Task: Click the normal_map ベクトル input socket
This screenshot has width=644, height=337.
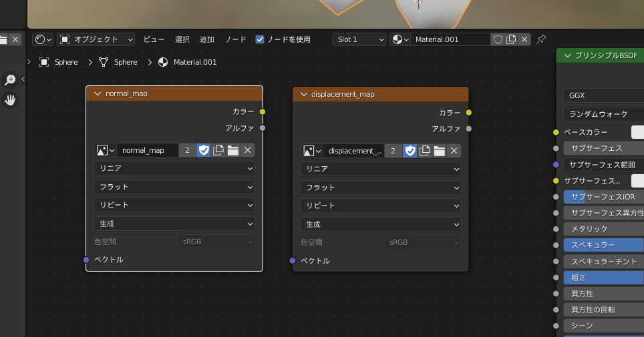Action: tap(86, 260)
